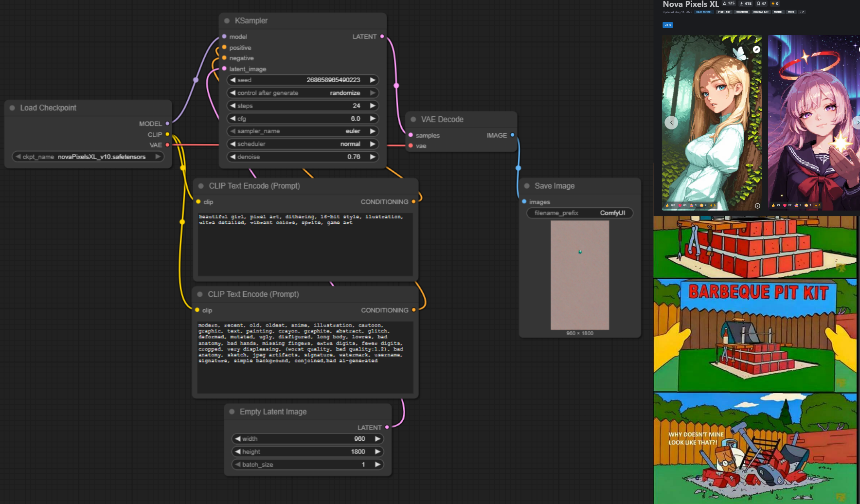Click the seed number field
This screenshot has height=504, width=860.
click(x=303, y=80)
